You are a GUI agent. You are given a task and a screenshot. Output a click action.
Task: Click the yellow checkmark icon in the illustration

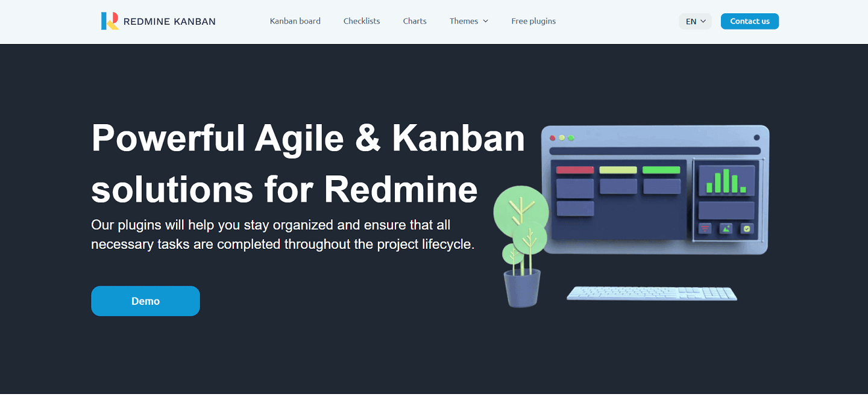click(x=747, y=229)
